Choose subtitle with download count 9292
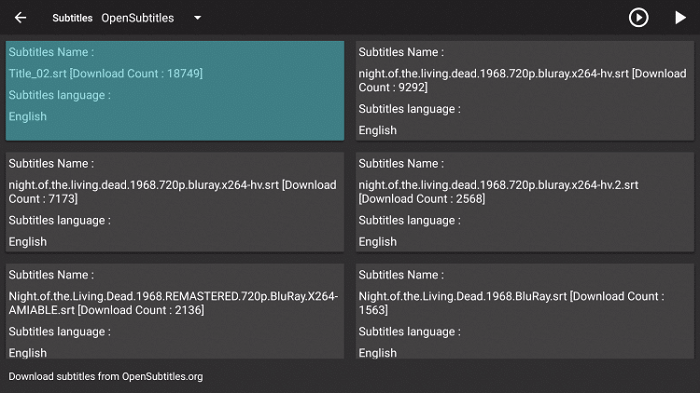The image size is (700, 393). click(525, 91)
